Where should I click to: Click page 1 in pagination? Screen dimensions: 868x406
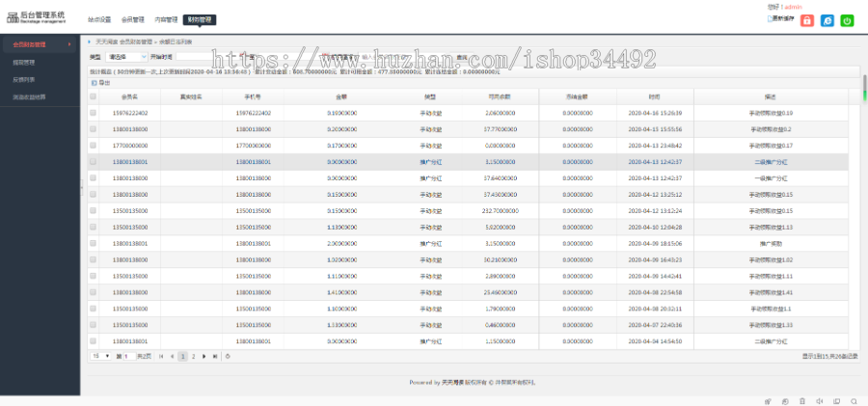point(182,356)
